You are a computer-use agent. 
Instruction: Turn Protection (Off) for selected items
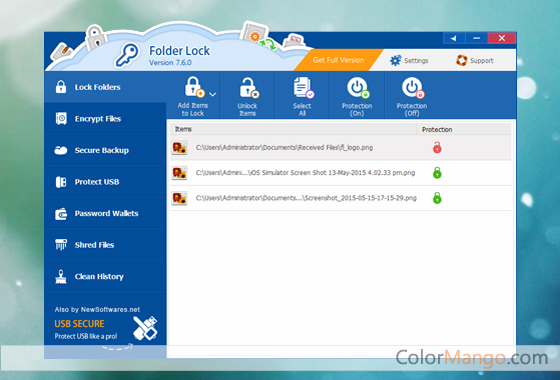click(412, 96)
